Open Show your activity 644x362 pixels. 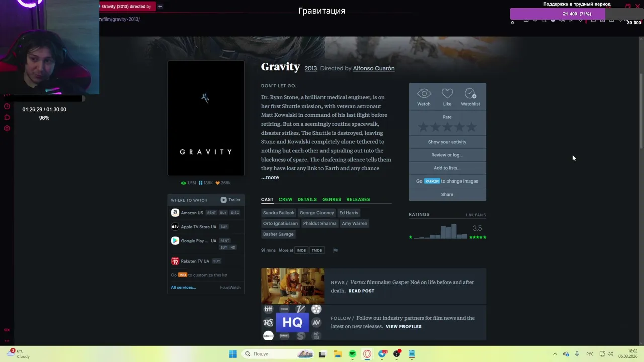click(447, 142)
